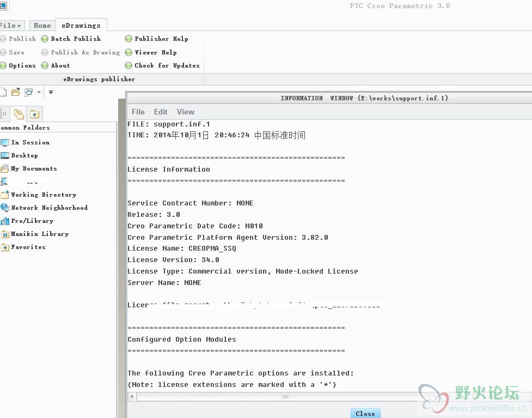Image resolution: width=532 pixels, height=418 pixels.
Task: Open View menu in Information Window
Action: (185, 112)
